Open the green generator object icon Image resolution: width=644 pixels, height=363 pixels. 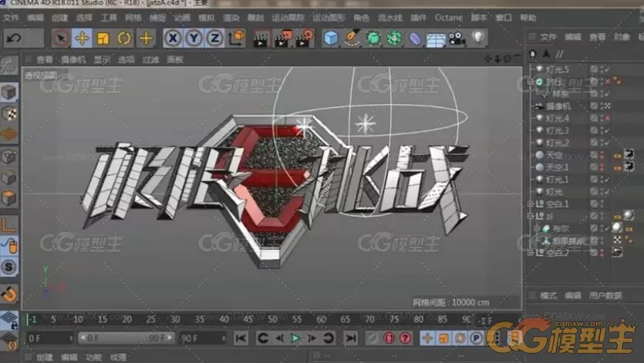click(x=373, y=39)
